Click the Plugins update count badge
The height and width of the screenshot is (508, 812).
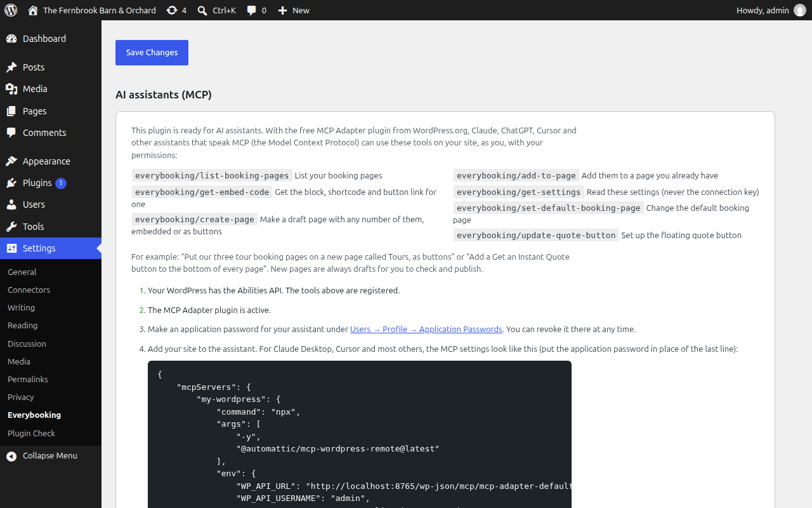(x=61, y=183)
